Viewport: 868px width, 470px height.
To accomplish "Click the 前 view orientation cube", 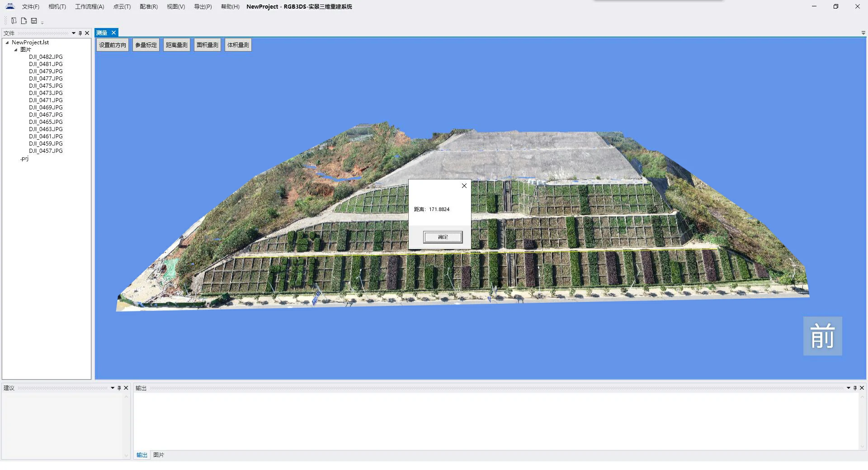I will pyautogui.click(x=822, y=336).
